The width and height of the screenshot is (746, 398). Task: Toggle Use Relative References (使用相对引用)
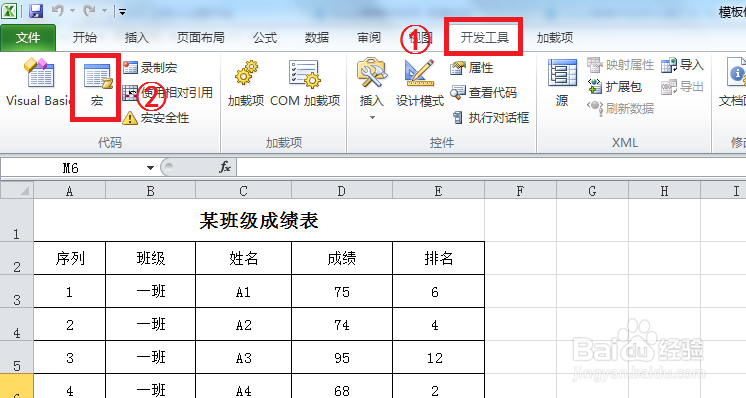(x=167, y=92)
